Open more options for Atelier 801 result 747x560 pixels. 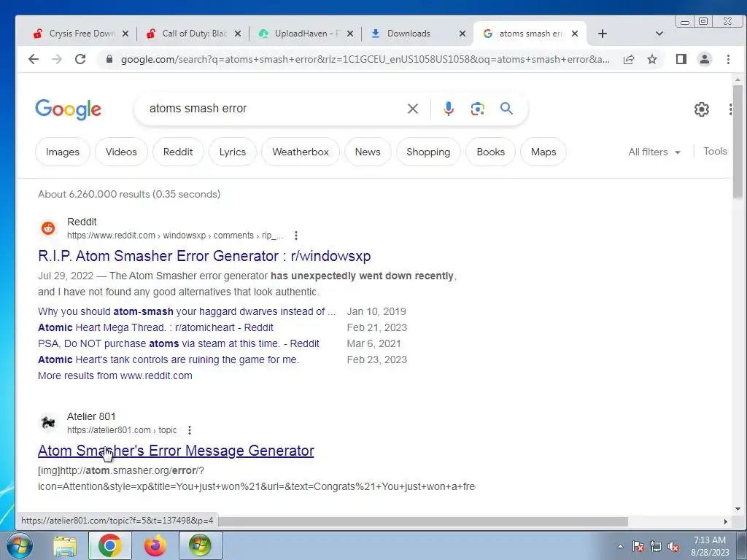point(190,430)
